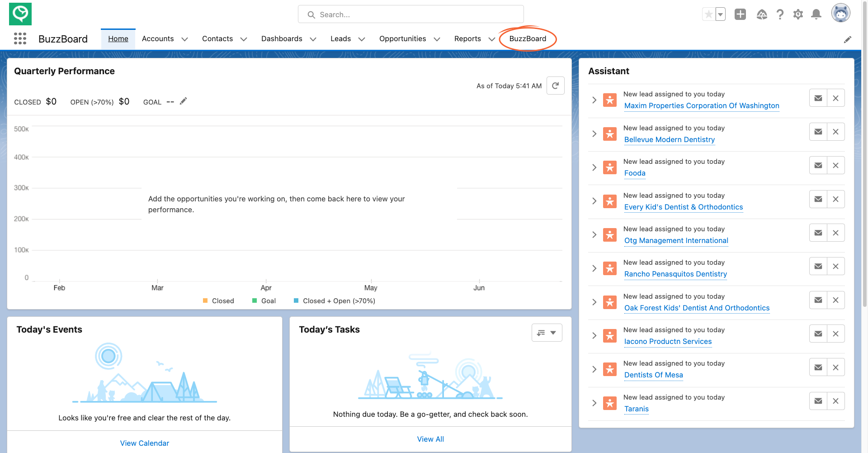Expand the Bellevue Modern Dentistry assistant item
Screen dimensions: 868x453
[x=594, y=134]
